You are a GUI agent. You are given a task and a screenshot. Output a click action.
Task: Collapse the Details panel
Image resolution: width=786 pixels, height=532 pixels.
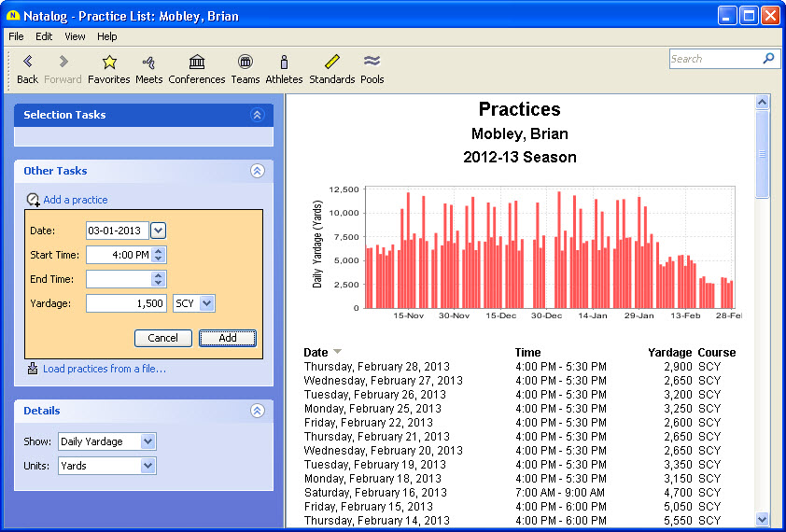[x=257, y=411]
